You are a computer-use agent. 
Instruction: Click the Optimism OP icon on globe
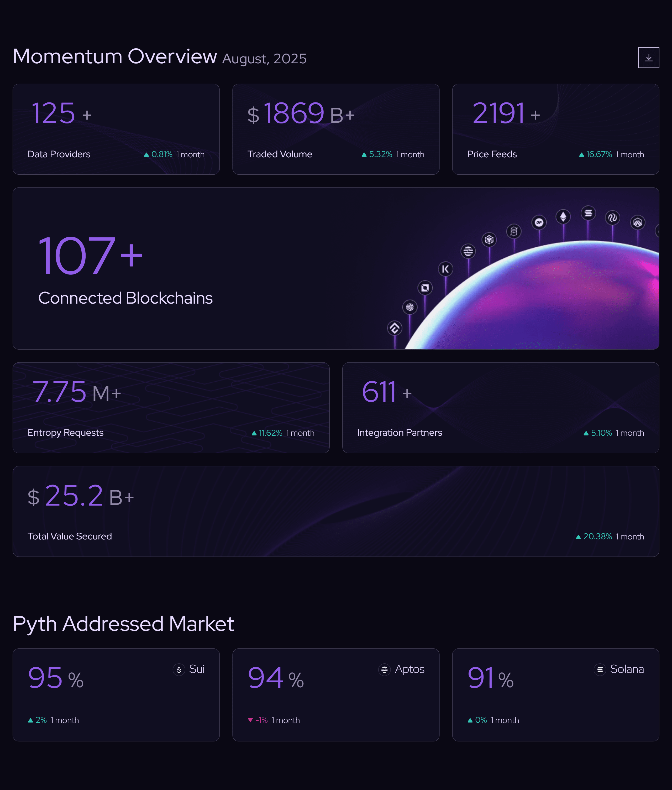click(x=539, y=222)
